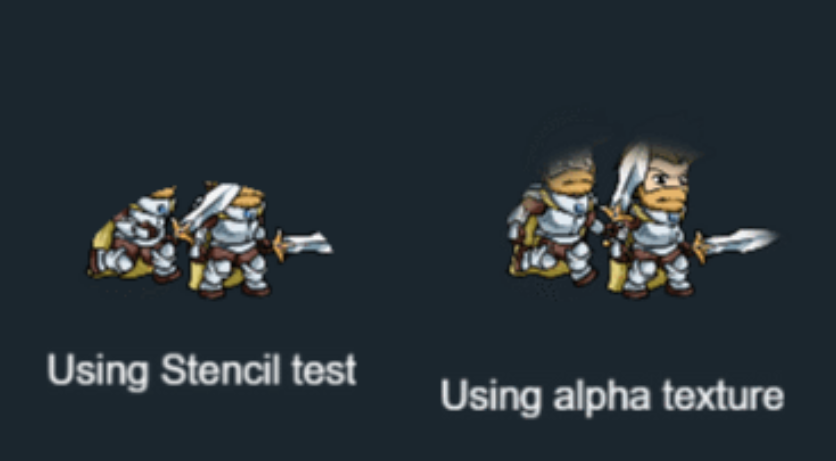Click the faded head of alpha left knight
836x461 pixels.
tap(570, 173)
